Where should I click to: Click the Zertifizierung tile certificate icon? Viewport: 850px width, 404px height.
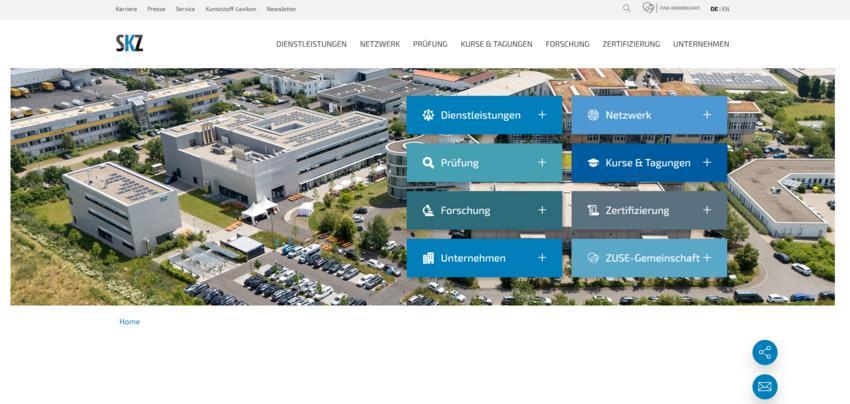pos(593,210)
